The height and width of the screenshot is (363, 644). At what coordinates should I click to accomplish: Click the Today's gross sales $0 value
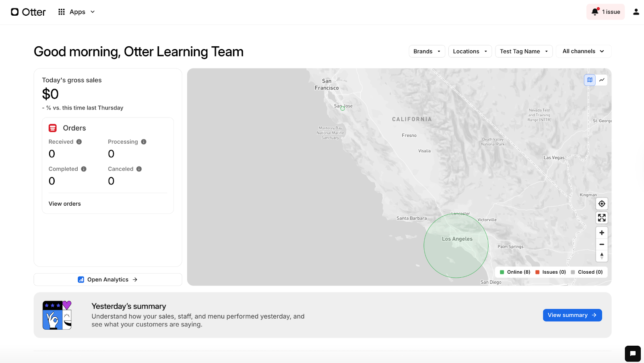[50, 94]
